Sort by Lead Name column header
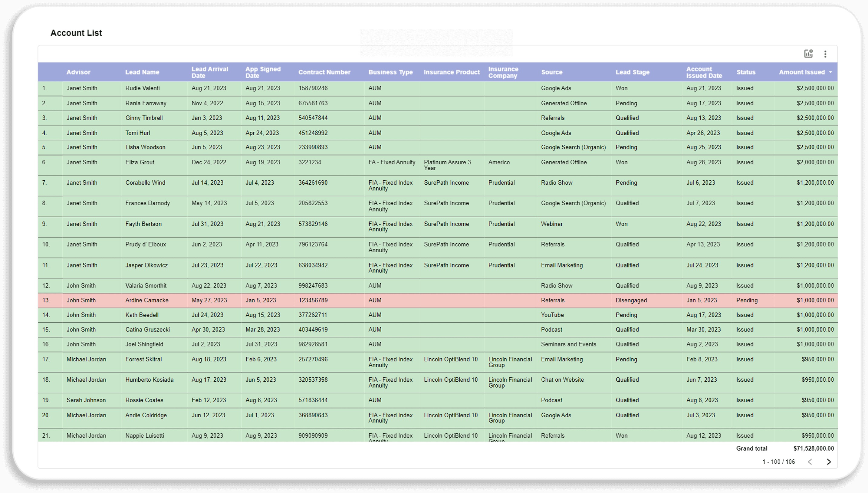The width and height of the screenshot is (868, 493). point(142,72)
